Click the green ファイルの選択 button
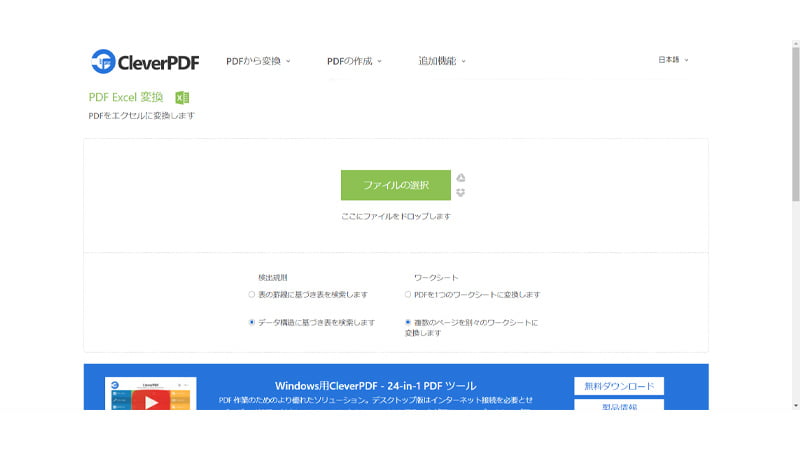Screen dimensions: 800x450 [396, 185]
